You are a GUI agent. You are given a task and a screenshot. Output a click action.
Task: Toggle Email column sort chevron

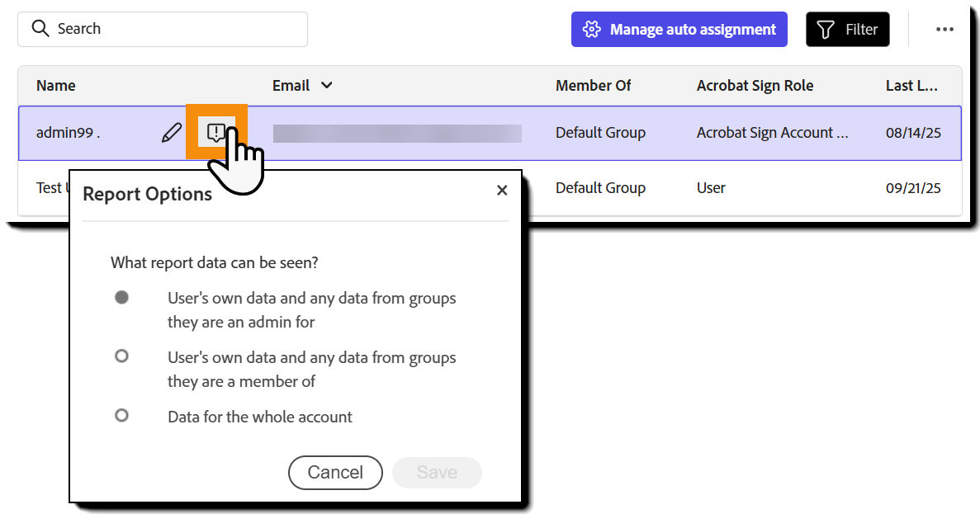coord(327,85)
